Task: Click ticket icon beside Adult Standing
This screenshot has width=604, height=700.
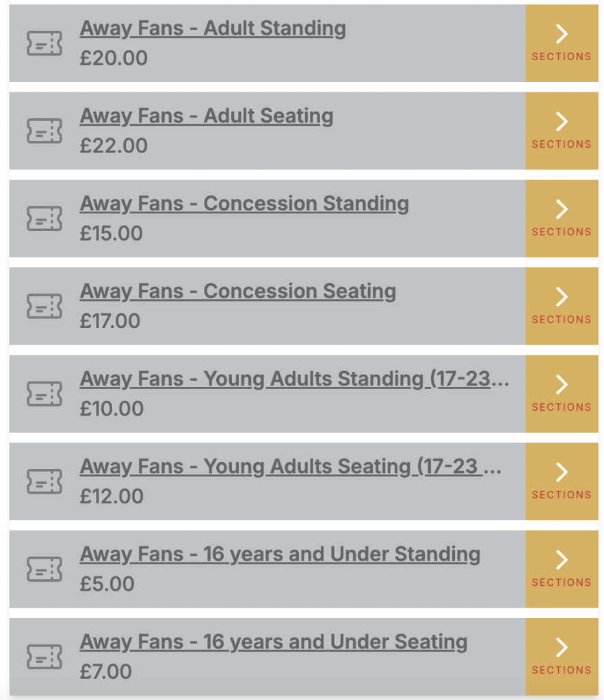Action: 44,43
